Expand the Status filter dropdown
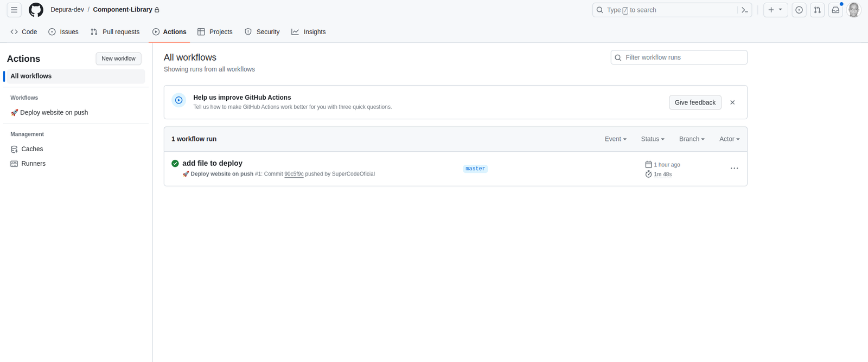This screenshot has width=868, height=362. [x=652, y=139]
